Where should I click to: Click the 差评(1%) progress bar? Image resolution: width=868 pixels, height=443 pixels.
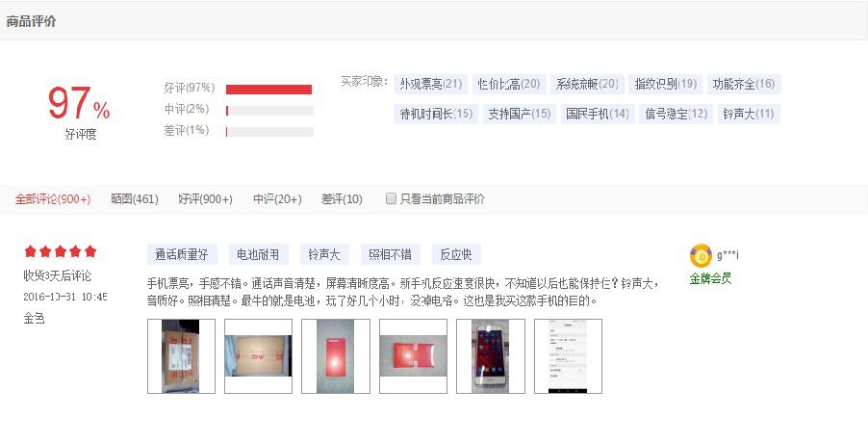coord(269,132)
